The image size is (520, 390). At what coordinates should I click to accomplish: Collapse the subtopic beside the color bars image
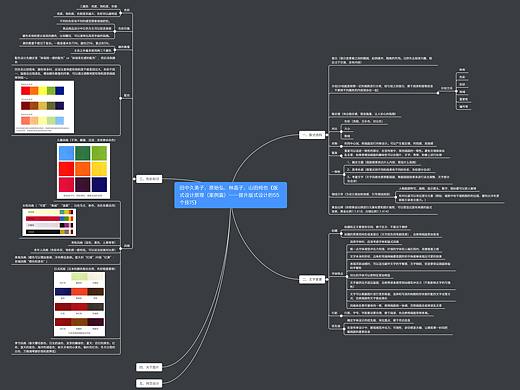(121, 249)
